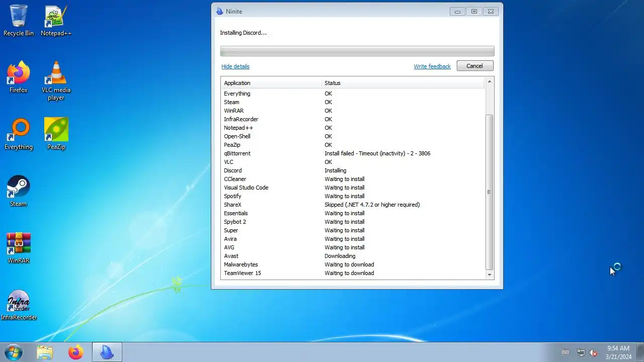Select the Open-Shell row
The image size is (644, 362).
tap(353, 136)
